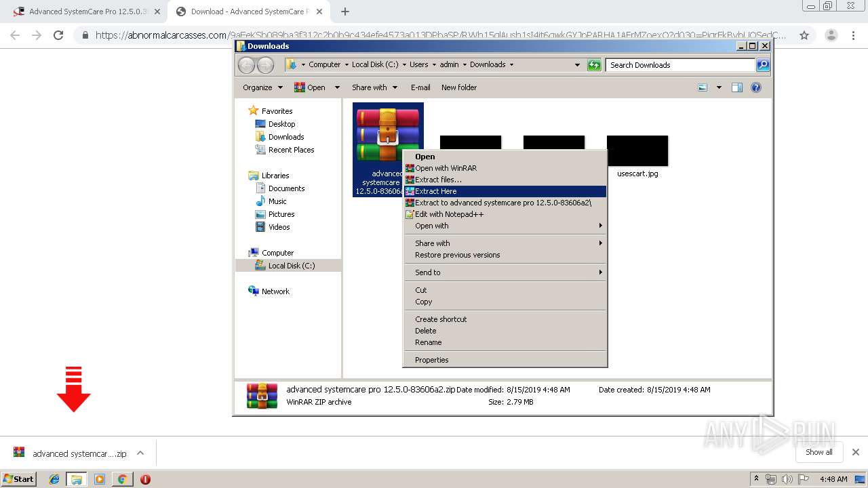
Task: Click the search magnifier icon
Action: (x=763, y=65)
